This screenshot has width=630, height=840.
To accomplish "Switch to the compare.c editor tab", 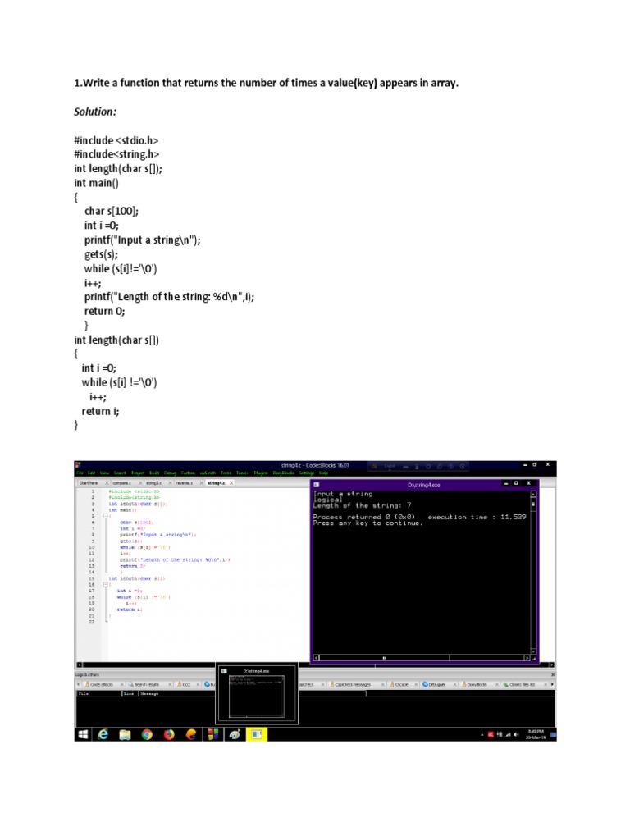I will click(121, 482).
